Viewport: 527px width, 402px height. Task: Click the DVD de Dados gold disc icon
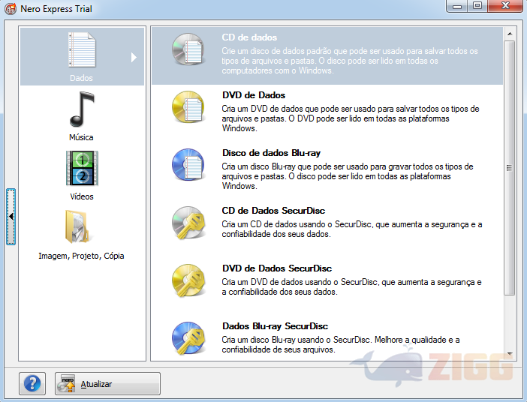tap(188, 107)
